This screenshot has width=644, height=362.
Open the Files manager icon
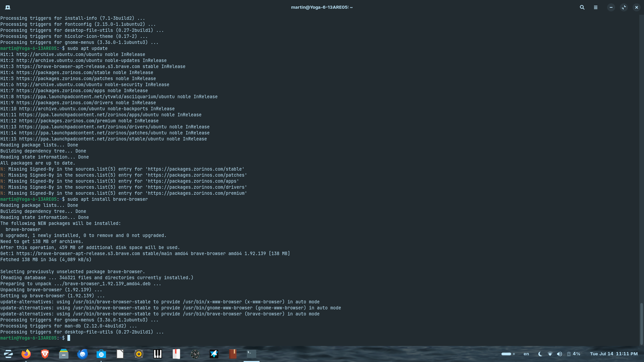click(x=63, y=354)
